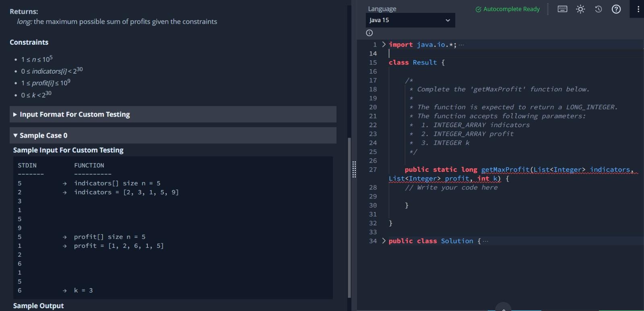Click the getMaxProfit function name in code
This screenshot has width=644, height=311.
tap(506, 169)
